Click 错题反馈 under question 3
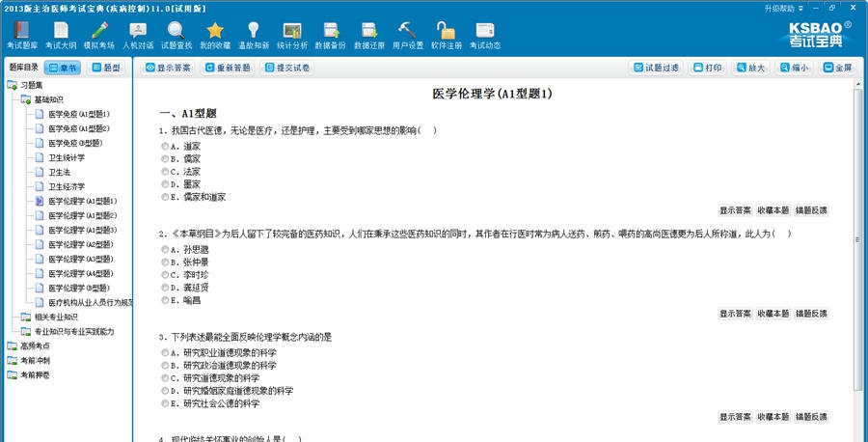Image resolution: width=868 pixels, height=442 pixels. (811, 417)
